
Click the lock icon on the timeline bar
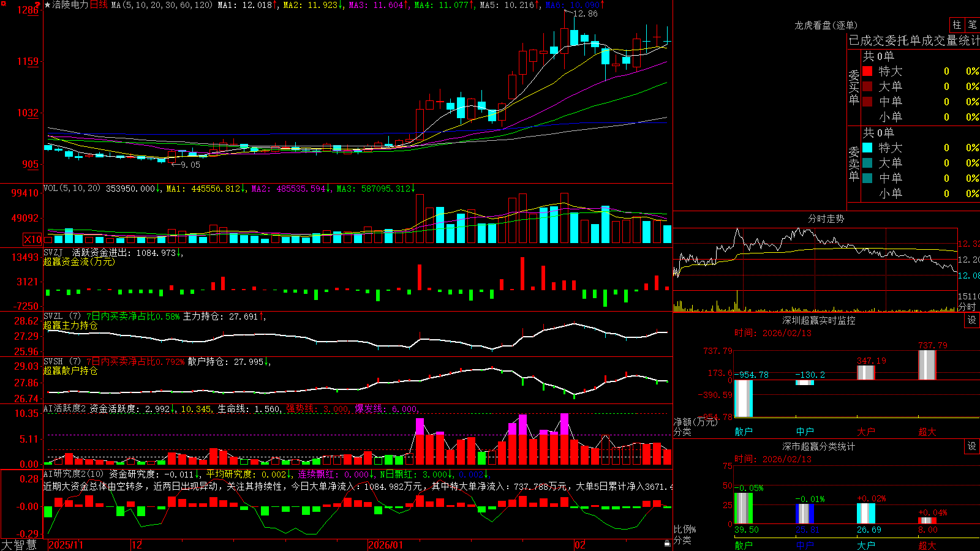click(x=667, y=544)
